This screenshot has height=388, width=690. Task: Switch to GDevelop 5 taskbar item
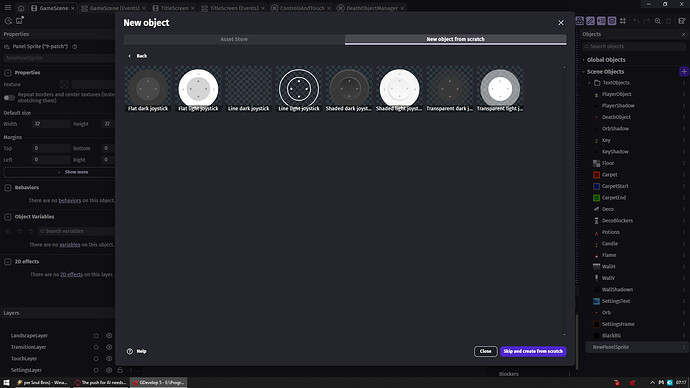158,383
